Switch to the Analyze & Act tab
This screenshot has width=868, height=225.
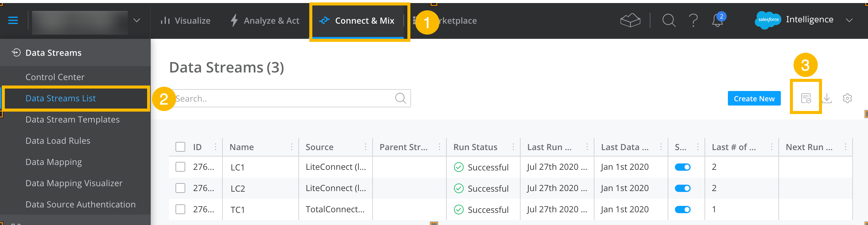point(265,21)
